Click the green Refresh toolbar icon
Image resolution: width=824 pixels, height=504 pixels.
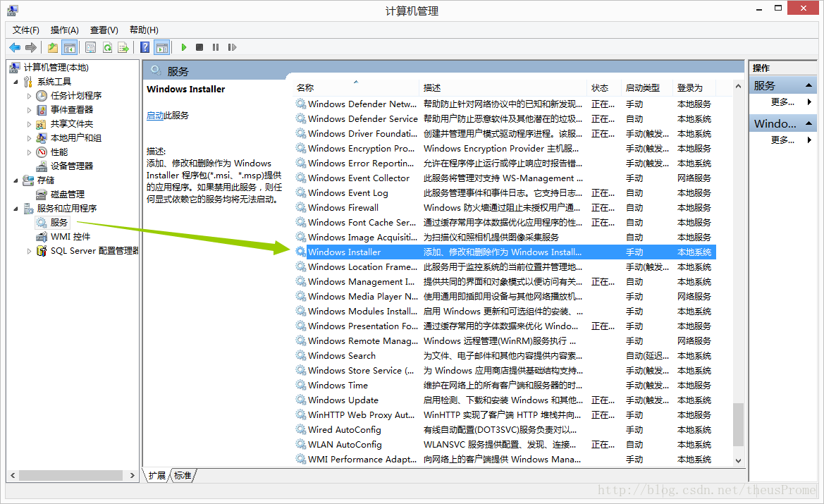[107, 47]
